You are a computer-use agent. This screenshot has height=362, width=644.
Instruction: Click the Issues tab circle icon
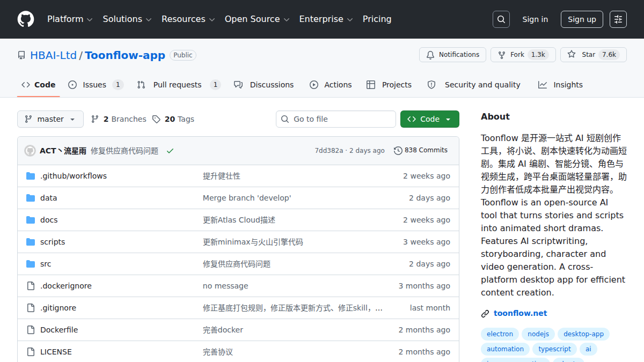[72, 85]
